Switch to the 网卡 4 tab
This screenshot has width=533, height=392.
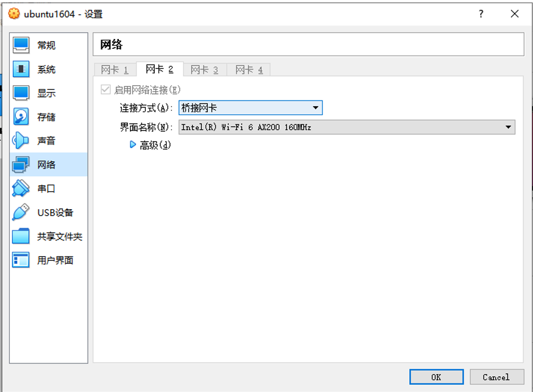248,69
